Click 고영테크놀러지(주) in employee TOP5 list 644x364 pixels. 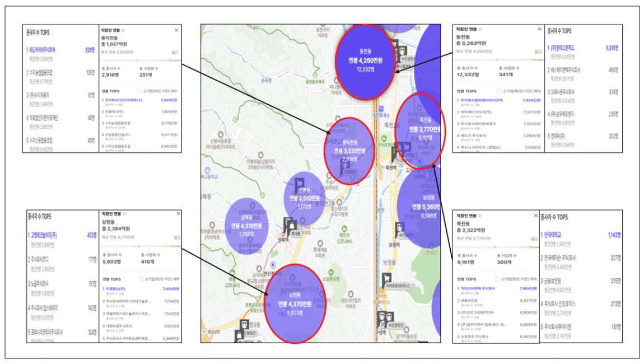(x=44, y=235)
